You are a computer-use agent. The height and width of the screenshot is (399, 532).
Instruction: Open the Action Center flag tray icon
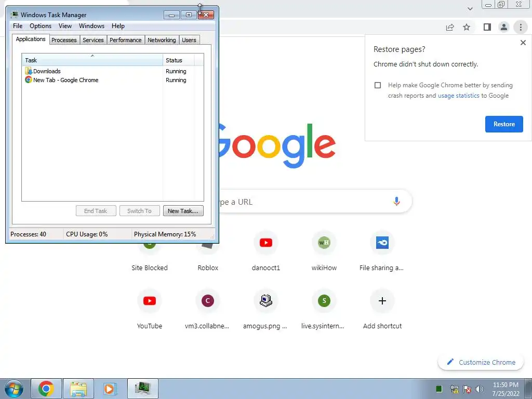click(x=467, y=389)
